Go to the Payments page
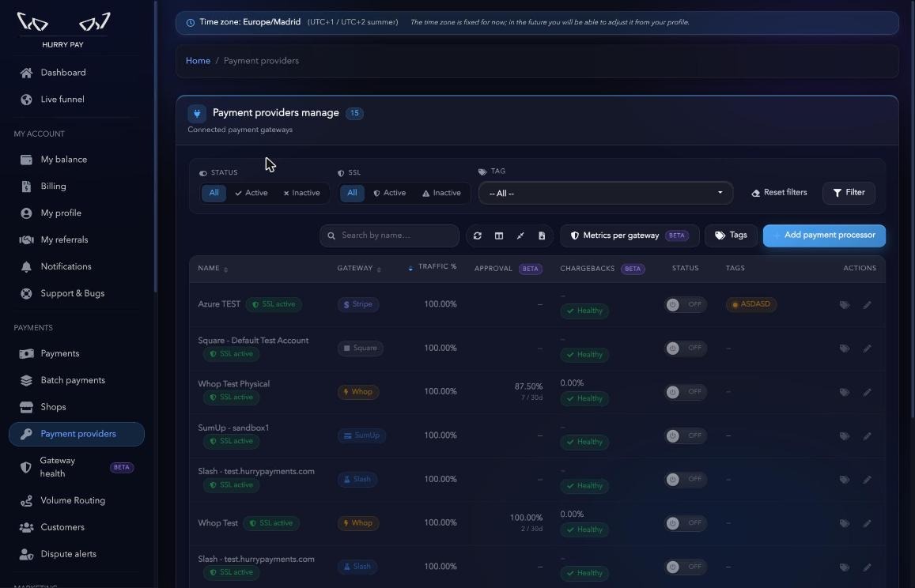 click(59, 354)
